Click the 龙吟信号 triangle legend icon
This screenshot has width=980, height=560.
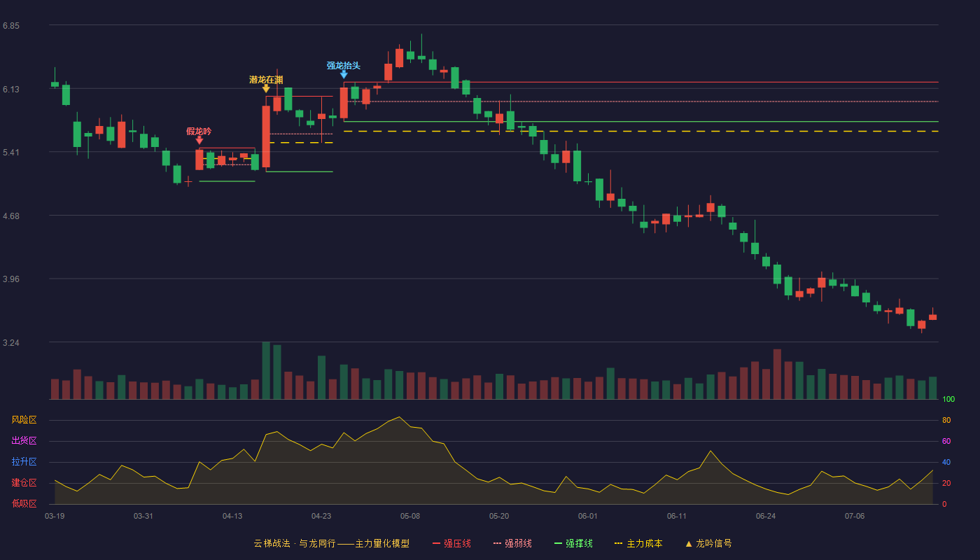689,543
